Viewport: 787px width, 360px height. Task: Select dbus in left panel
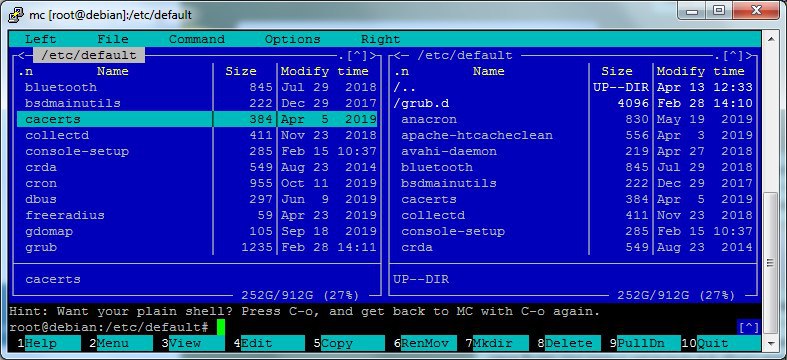pyautogui.click(x=197, y=199)
